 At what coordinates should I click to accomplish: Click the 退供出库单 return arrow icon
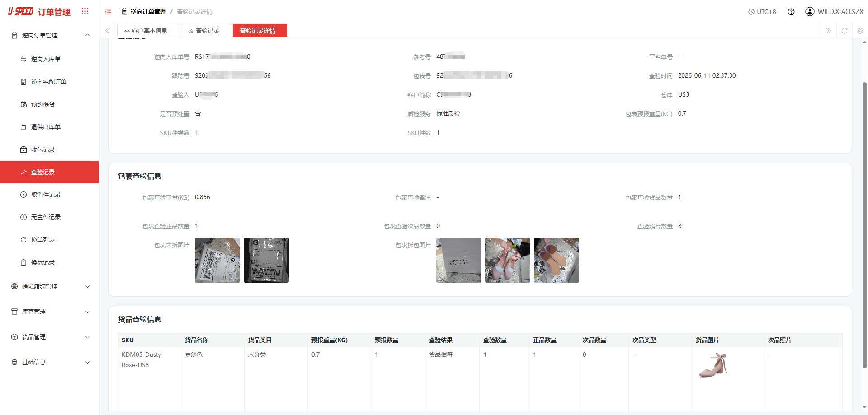click(x=24, y=127)
